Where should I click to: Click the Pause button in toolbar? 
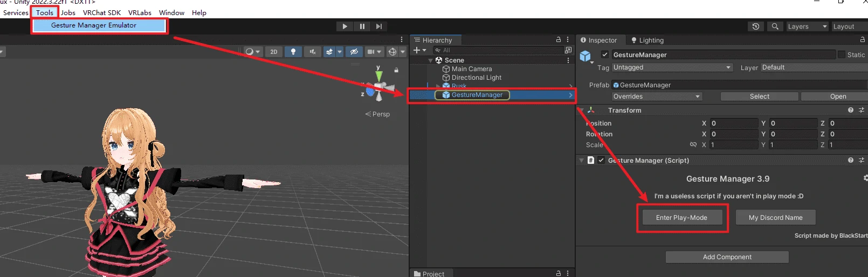362,26
